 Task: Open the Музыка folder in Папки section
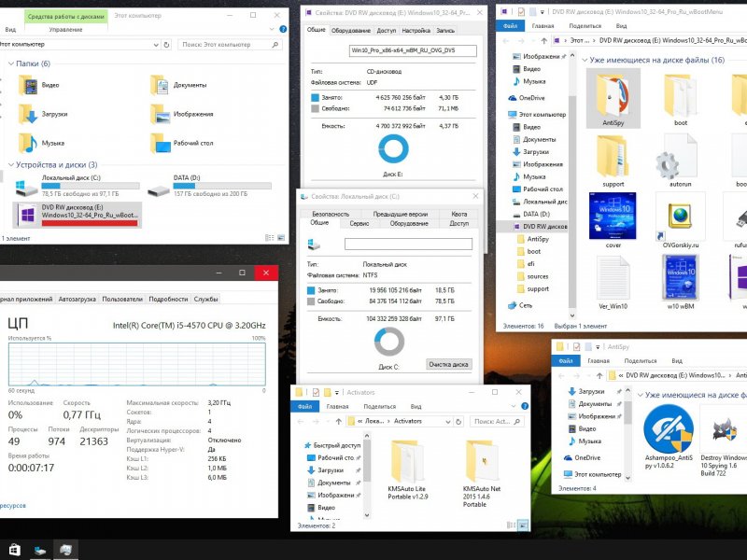coord(41,144)
